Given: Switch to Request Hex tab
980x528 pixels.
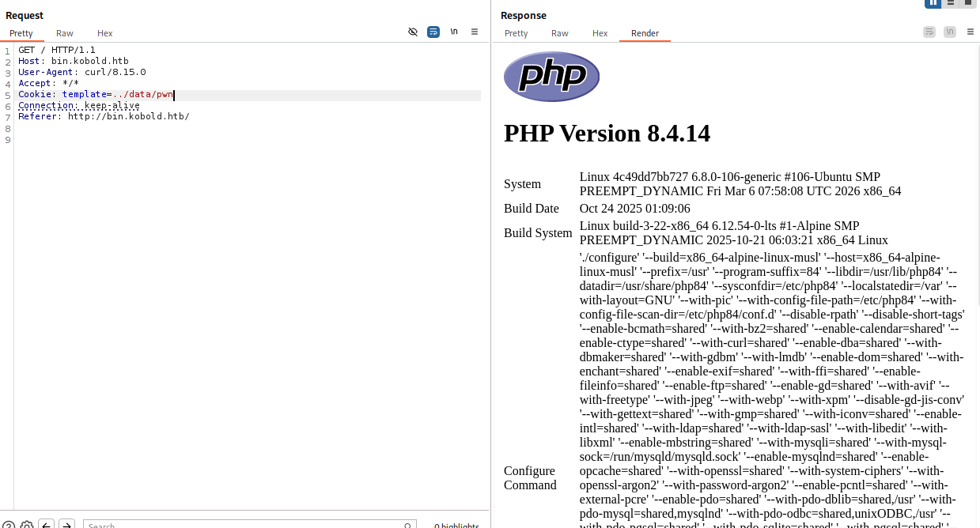Looking at the screenshot, I should coord(105,33).
